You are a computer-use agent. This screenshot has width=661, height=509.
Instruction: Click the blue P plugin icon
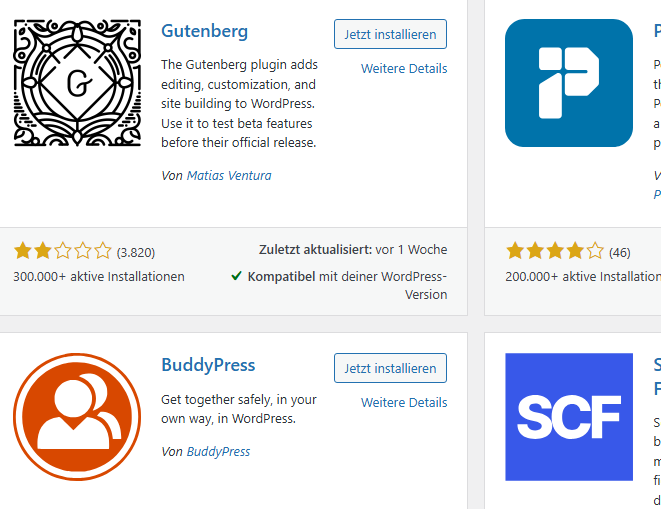point(568,84)
